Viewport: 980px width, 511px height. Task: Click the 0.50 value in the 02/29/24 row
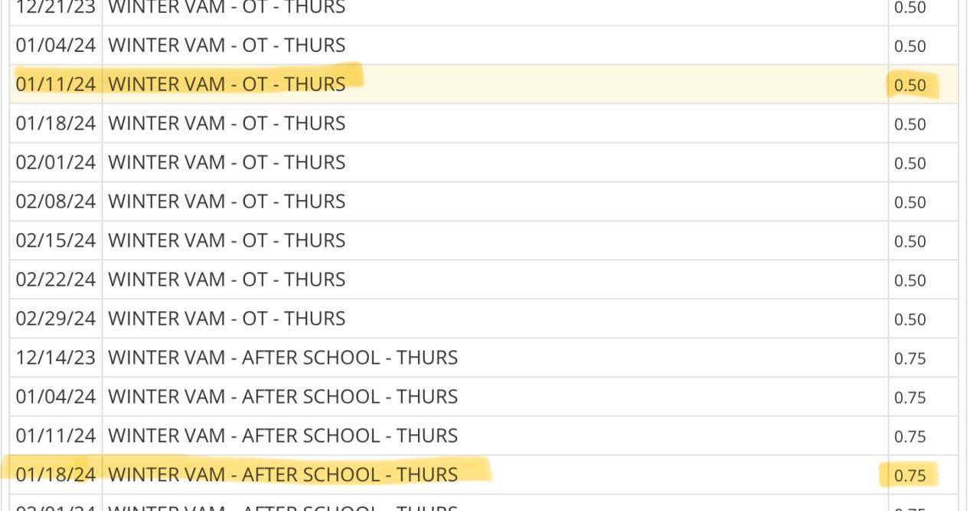pyautogui.click(x=910, y=319)
